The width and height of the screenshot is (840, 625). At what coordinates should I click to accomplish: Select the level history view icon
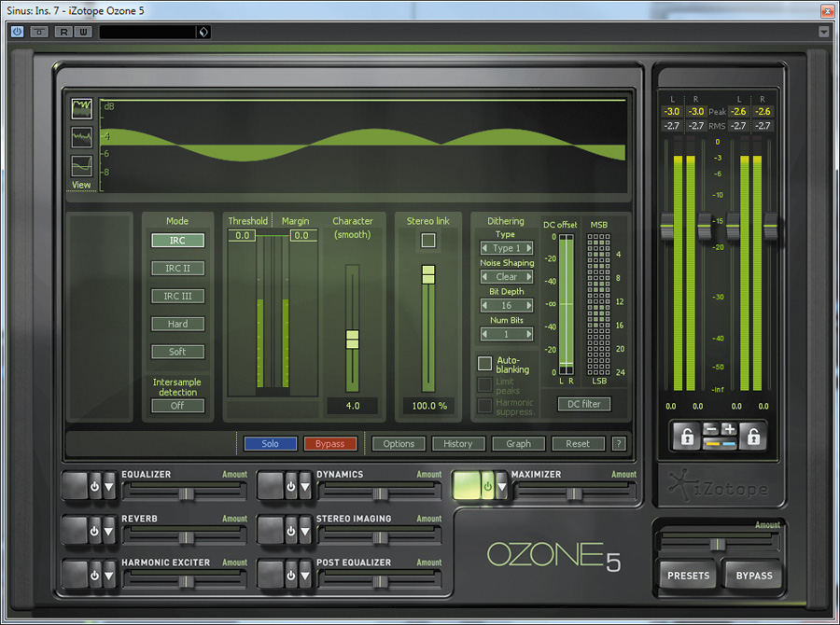[81, 109]
